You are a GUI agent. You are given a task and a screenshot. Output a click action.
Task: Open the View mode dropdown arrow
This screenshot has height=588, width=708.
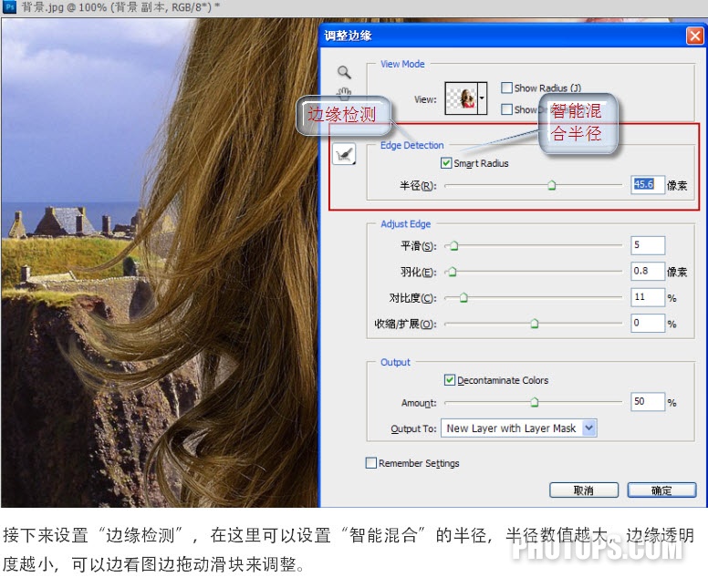click(483, 98)
